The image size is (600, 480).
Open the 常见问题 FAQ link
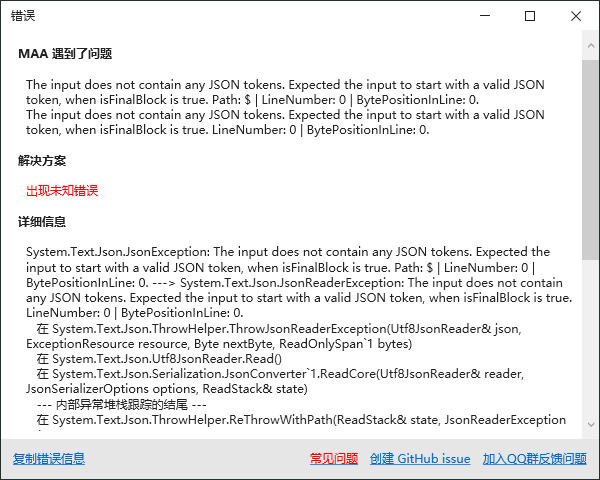(x=334, y=458)
